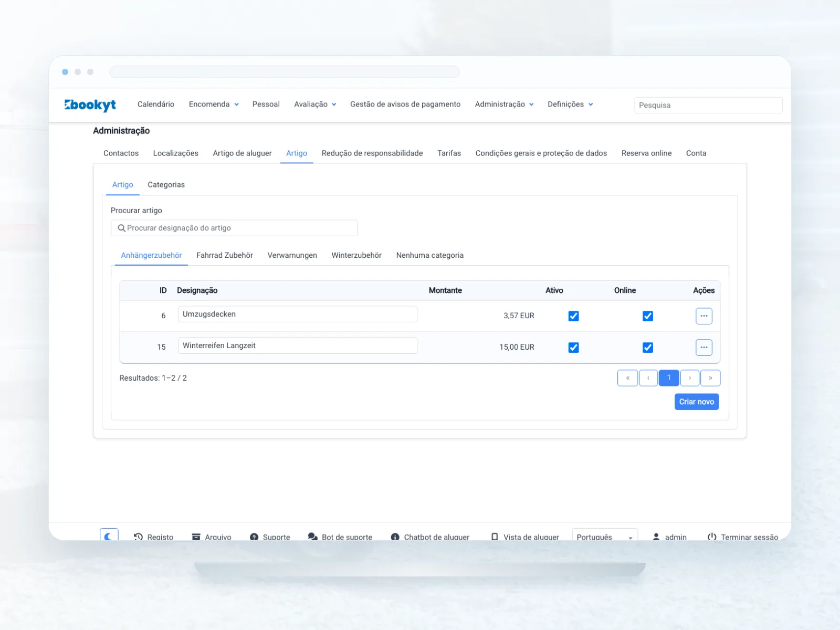Open actions menu for Winterreifen Langzeit
840x630 pixels.
[704, 348]
